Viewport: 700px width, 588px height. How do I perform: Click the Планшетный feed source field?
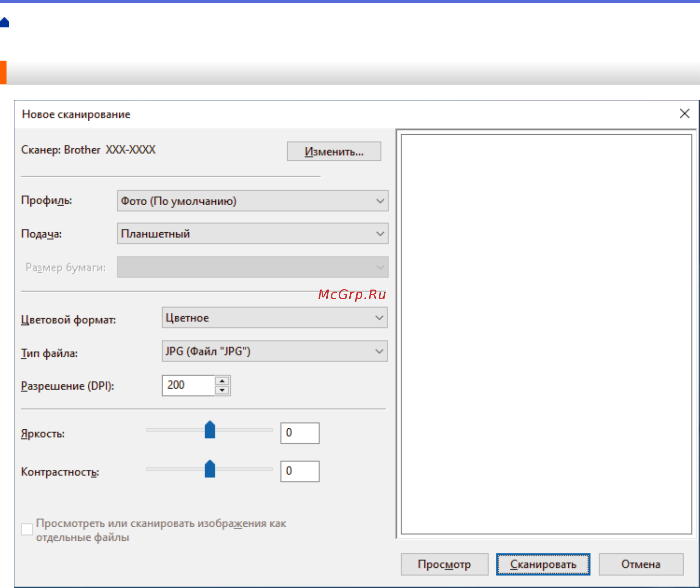(x=240, y=233)
